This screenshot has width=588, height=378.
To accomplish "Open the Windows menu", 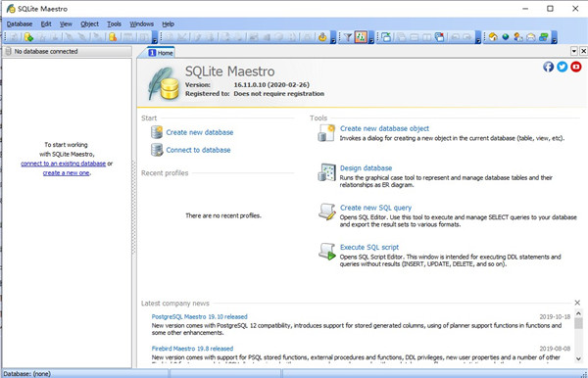I will pos(141,24).
